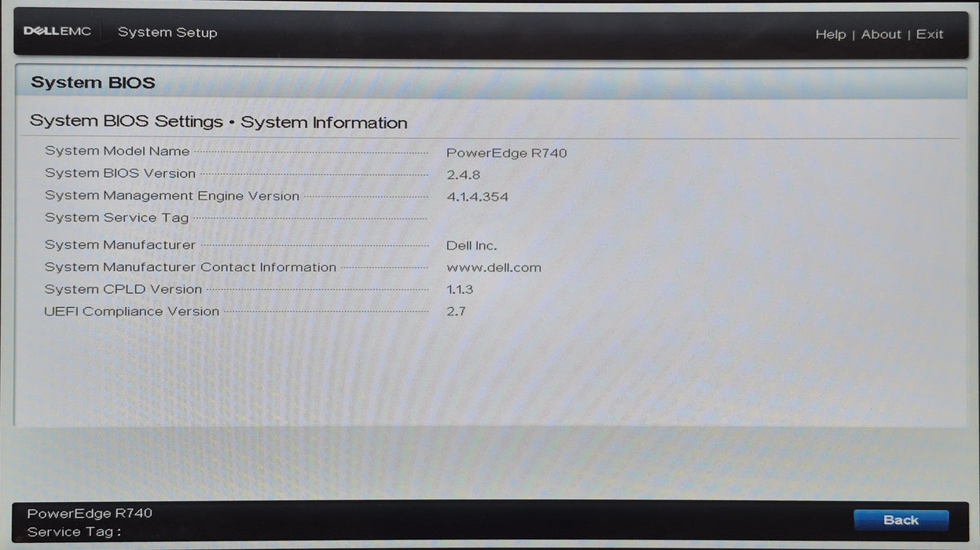Viewport: 980px width, 550px height.
Task: Select the UEFI Compliance Version entry
Action: tap(132, 311)
